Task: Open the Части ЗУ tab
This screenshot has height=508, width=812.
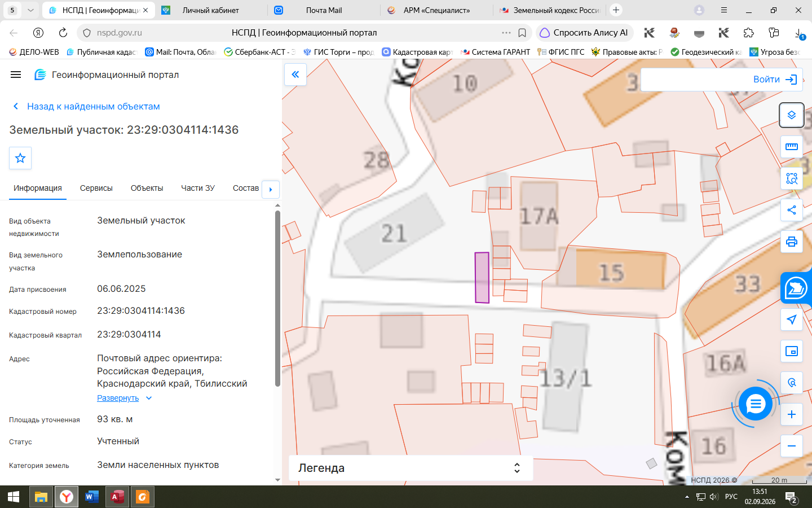Action: (x=198, y=188)
